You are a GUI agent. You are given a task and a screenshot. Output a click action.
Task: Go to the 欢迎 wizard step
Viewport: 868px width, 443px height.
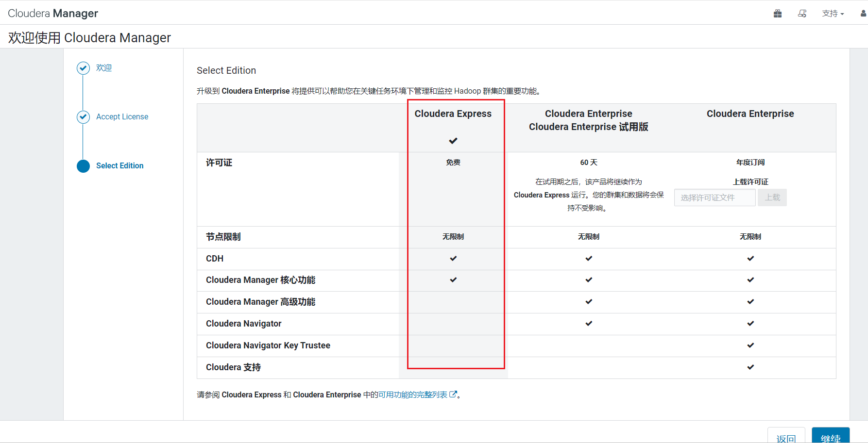104,68
